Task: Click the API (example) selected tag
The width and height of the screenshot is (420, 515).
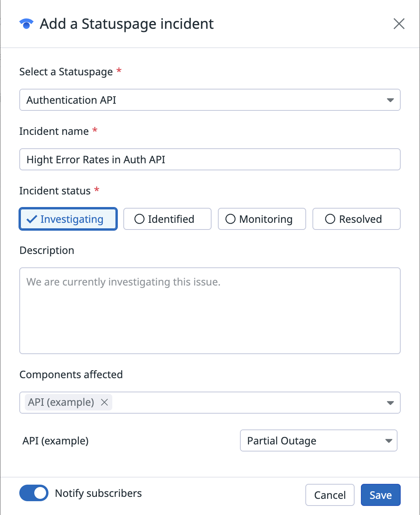Action: point(61,402)
